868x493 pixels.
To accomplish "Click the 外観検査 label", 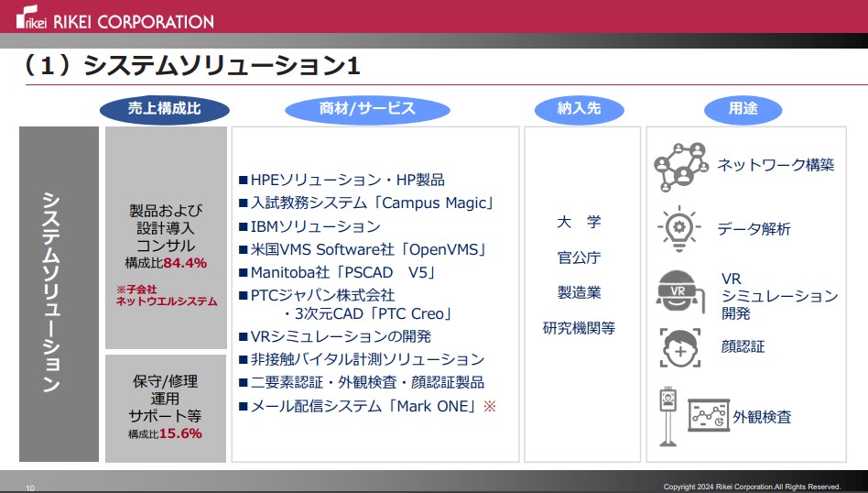I will tap(763, 417).
